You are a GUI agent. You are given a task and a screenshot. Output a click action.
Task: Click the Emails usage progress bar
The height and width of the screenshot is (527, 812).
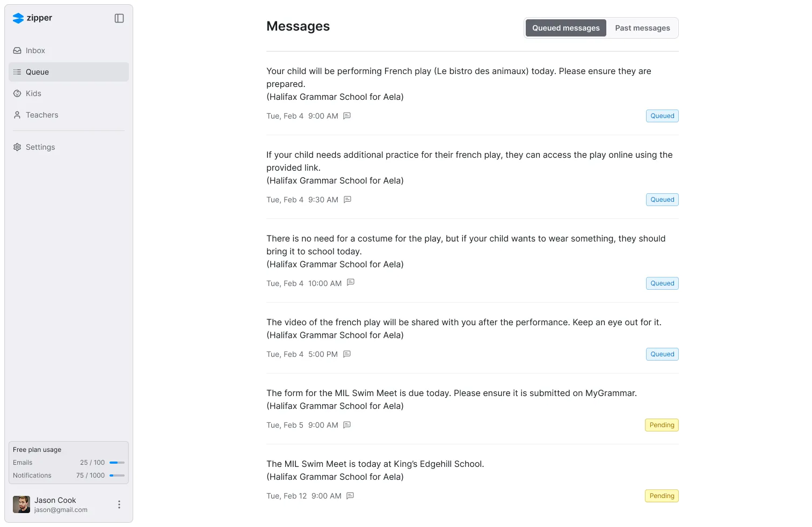coord(117,463)
